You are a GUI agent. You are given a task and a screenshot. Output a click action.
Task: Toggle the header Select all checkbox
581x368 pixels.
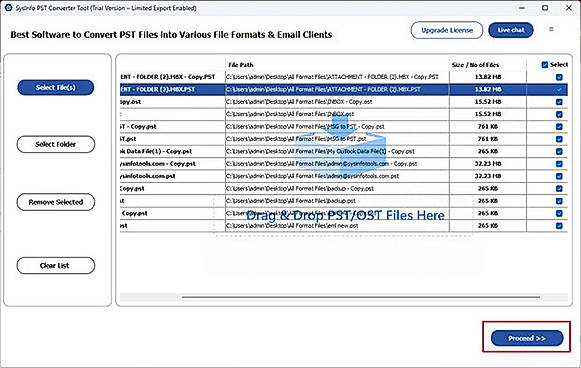544,64
